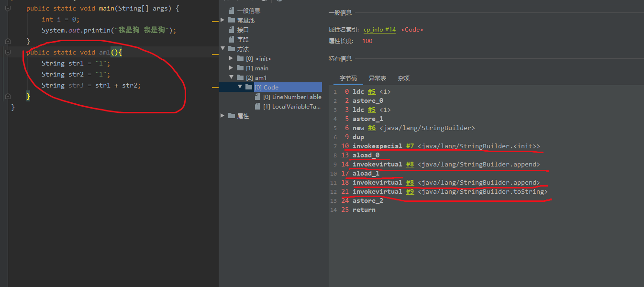Click the folder icon of [0] <init>
644x287 pixels.
click(x=241, y=58)
